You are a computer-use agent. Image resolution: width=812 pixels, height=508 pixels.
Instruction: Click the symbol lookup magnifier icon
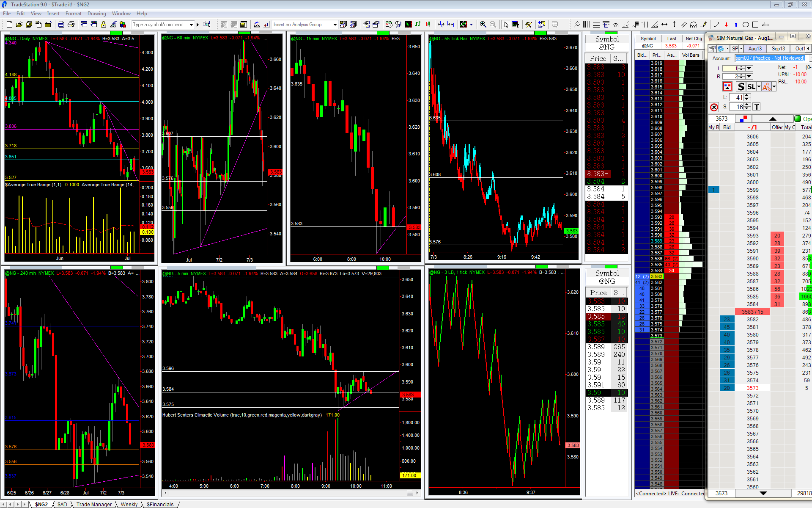(206, 25)
